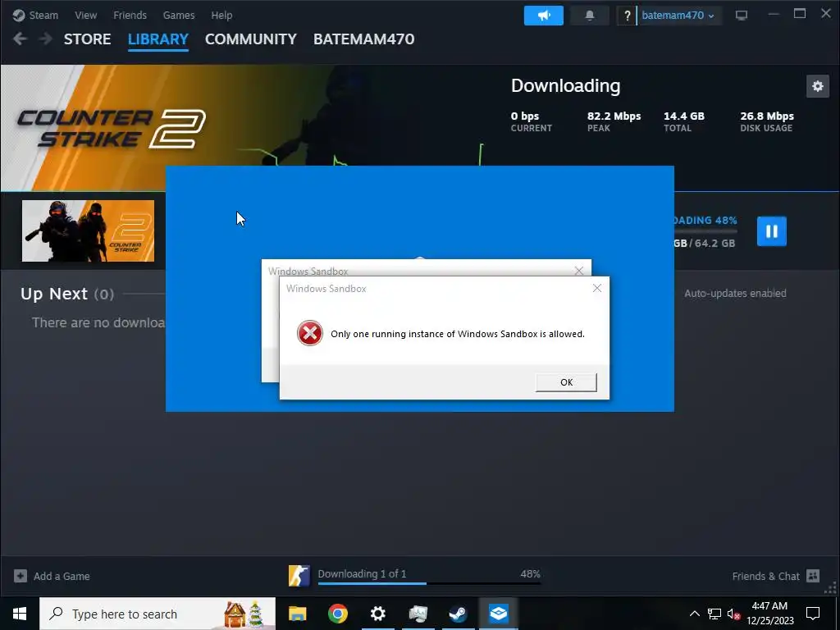Open the notifications bell
Screen dimensions: 840x630
(589, 16)
